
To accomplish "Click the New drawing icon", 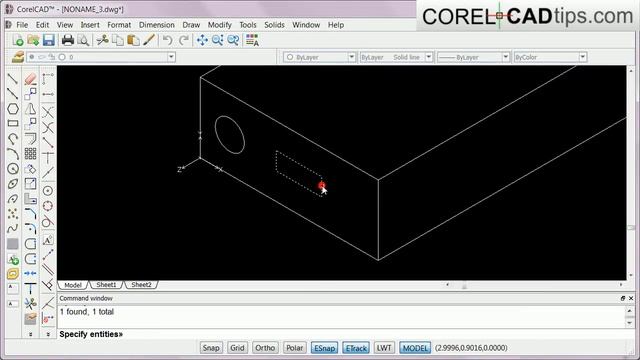I will (x=18, y=40).
